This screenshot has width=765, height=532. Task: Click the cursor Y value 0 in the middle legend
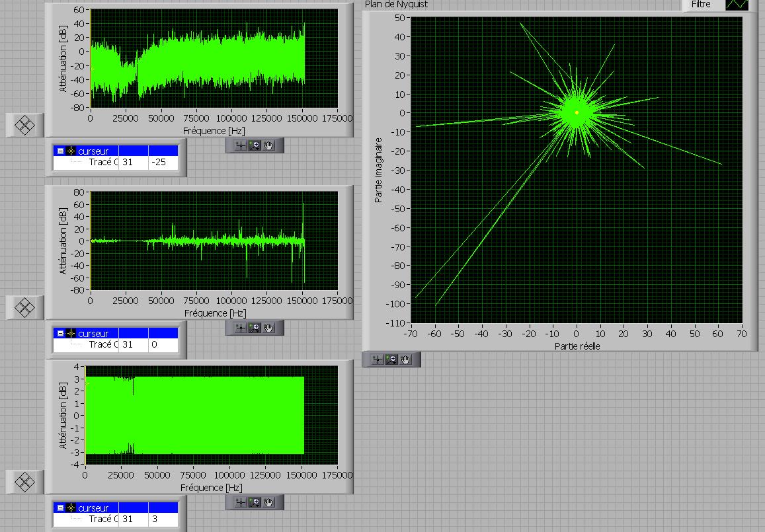(x=154, y=345)
